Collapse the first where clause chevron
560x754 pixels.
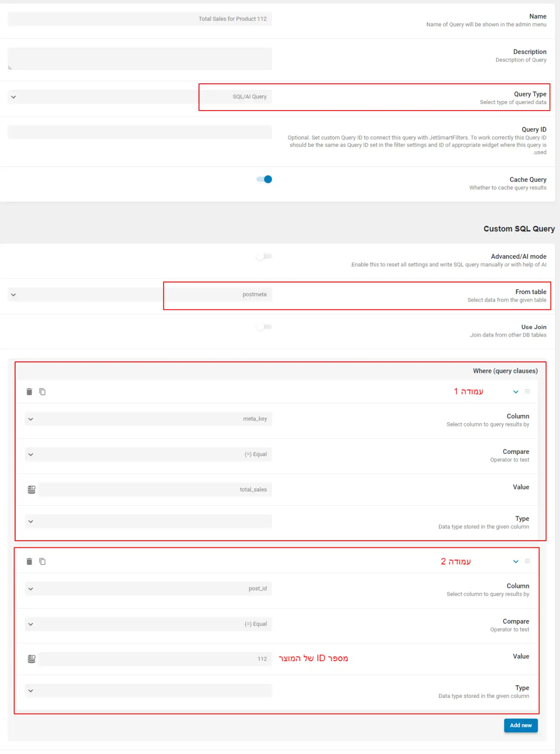[516, 392]
